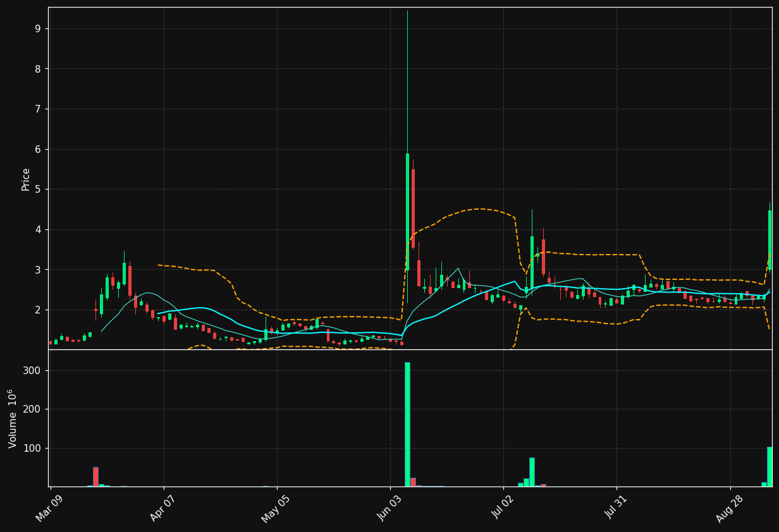Click the volume axis value 100

(x=32, y=449)
